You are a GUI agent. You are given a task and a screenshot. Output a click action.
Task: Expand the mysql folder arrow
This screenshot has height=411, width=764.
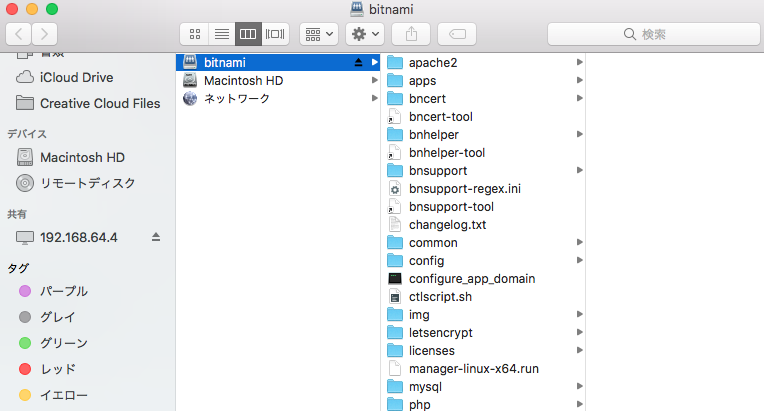[579, 387]
